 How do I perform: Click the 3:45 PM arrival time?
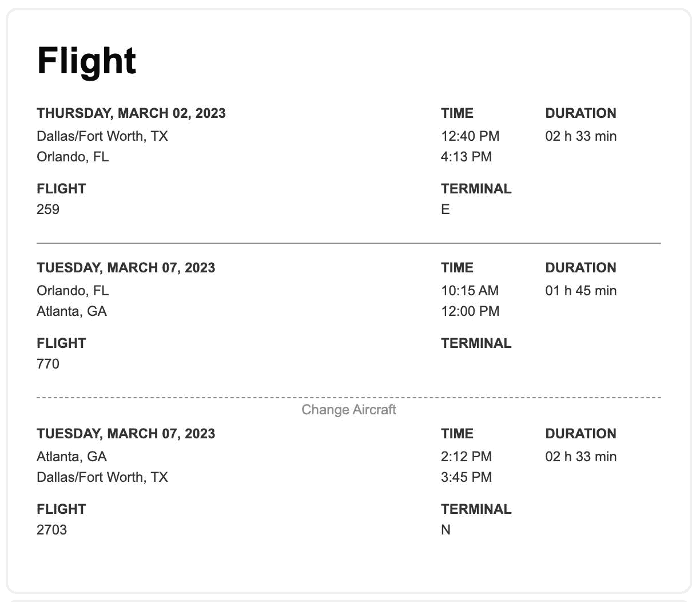[466, 477]
